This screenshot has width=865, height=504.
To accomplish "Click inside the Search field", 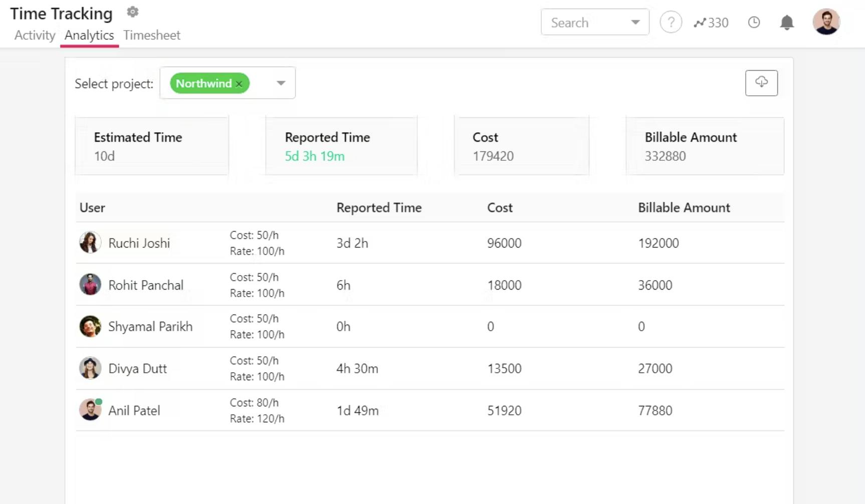I will 581,22.
